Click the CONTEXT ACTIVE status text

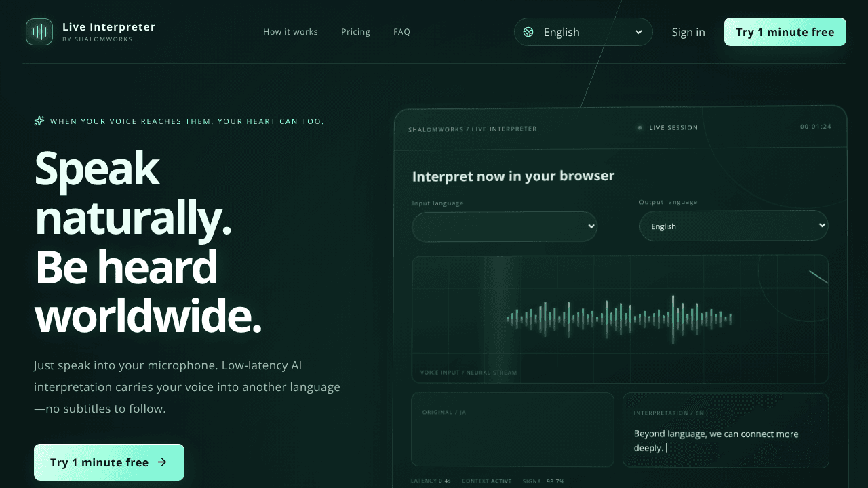[x=487, y=481]
